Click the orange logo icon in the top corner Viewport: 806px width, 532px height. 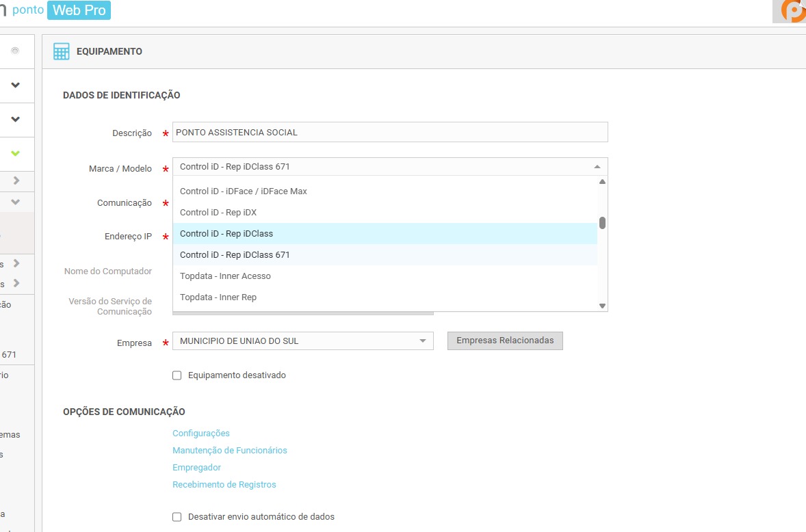coord(792,11)
